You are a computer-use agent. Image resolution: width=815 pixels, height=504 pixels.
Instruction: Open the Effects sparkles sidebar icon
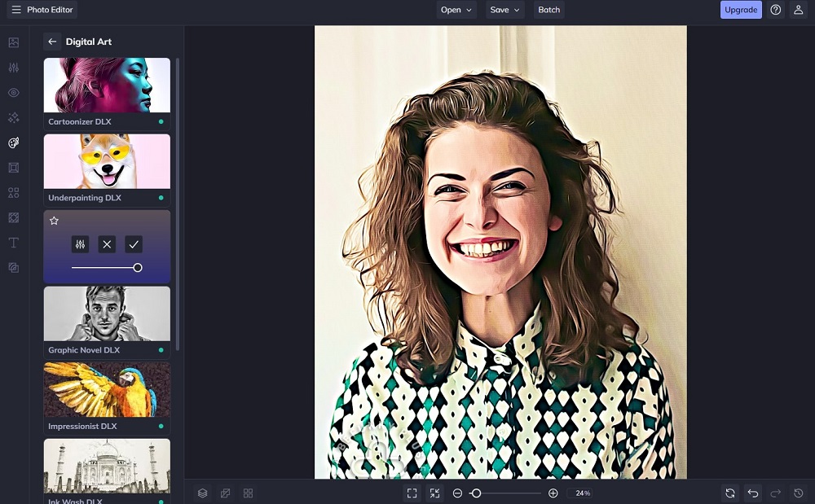[x=14, y=118]
